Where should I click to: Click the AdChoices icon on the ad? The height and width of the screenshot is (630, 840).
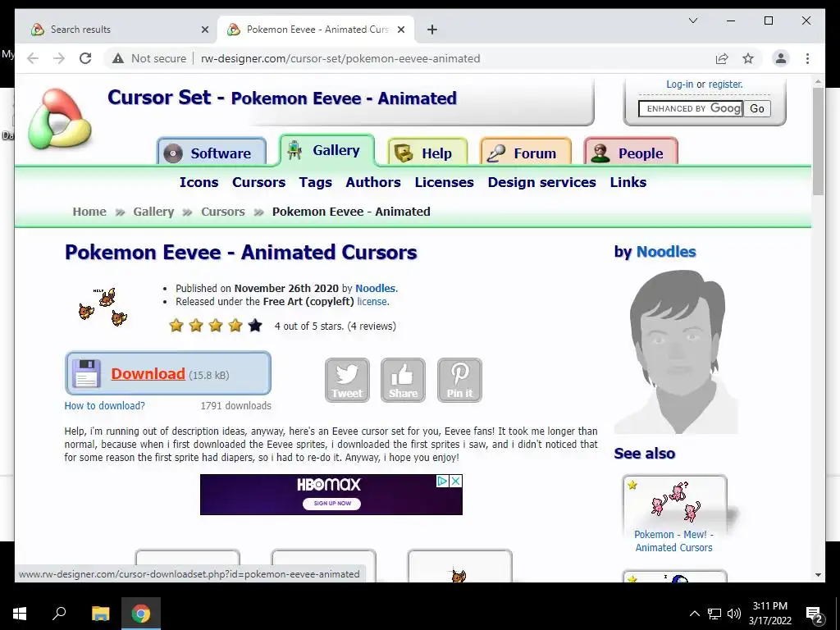point(442,481)
